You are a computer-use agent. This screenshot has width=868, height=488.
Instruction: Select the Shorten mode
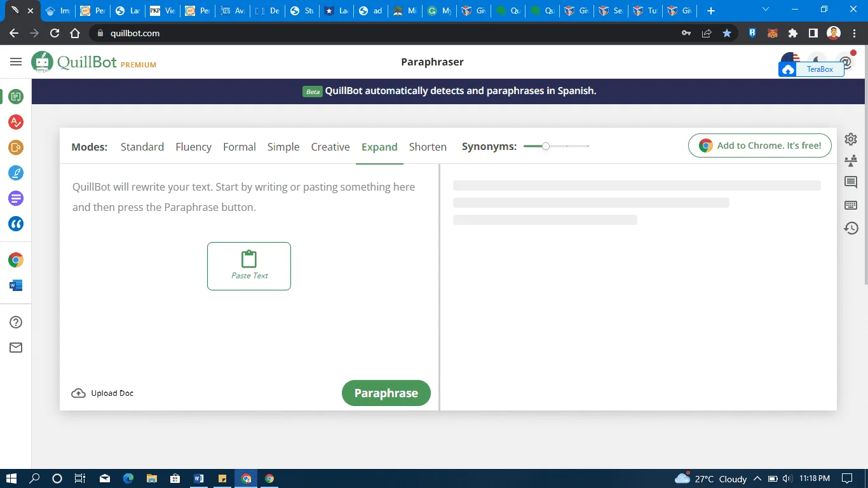point(428,147)
